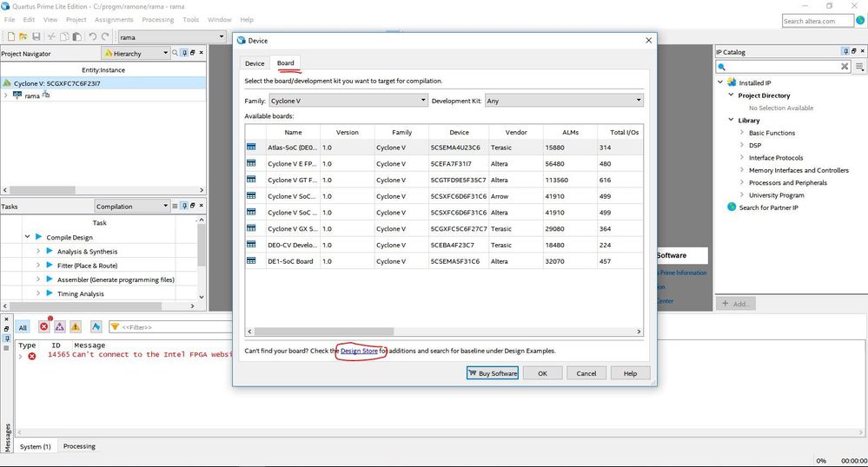Toggle warning messages filter icon
Viewport: 868px width, 467px height.
coord(76,326)
